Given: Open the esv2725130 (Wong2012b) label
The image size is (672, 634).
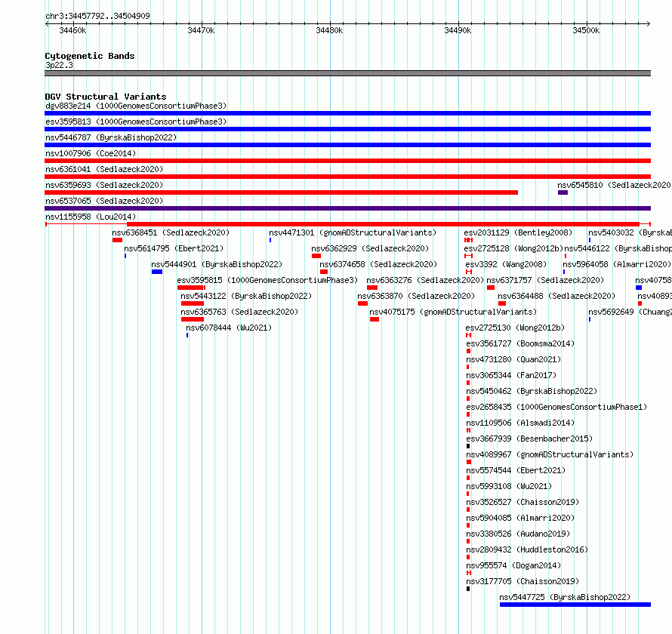Looking at the screenshot, I should (515, 328).
